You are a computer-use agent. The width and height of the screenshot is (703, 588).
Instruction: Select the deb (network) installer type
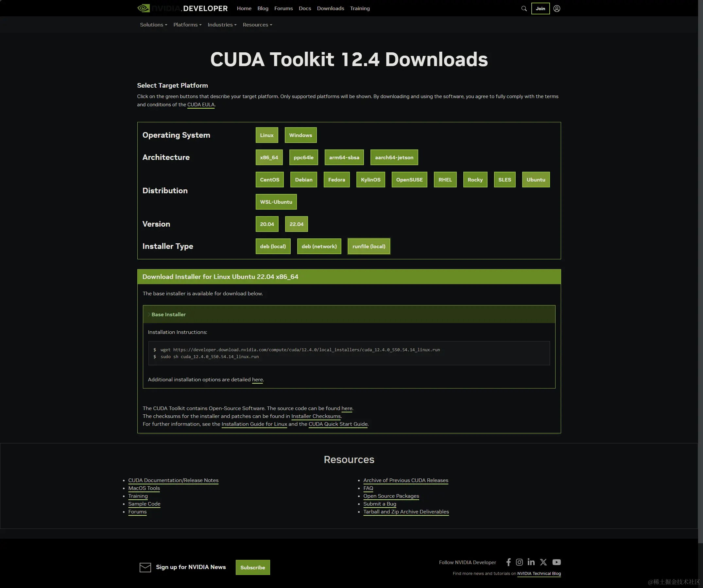[319, 247]
